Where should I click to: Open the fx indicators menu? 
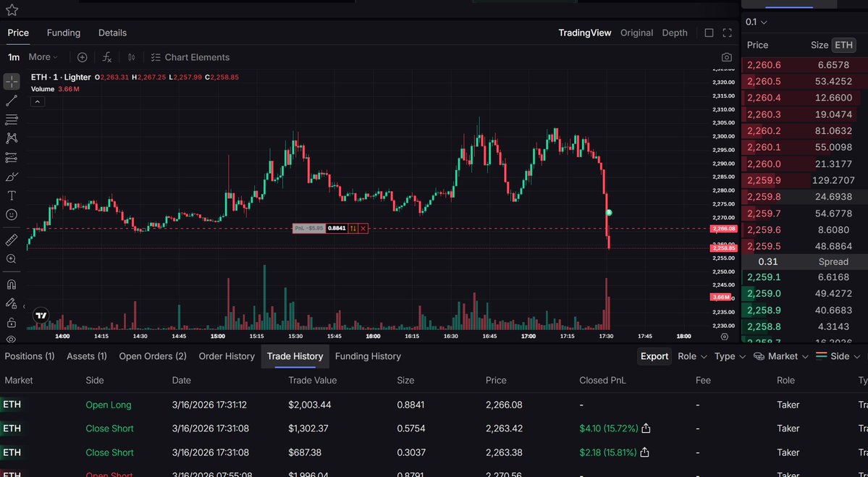[x=107, y=57]
